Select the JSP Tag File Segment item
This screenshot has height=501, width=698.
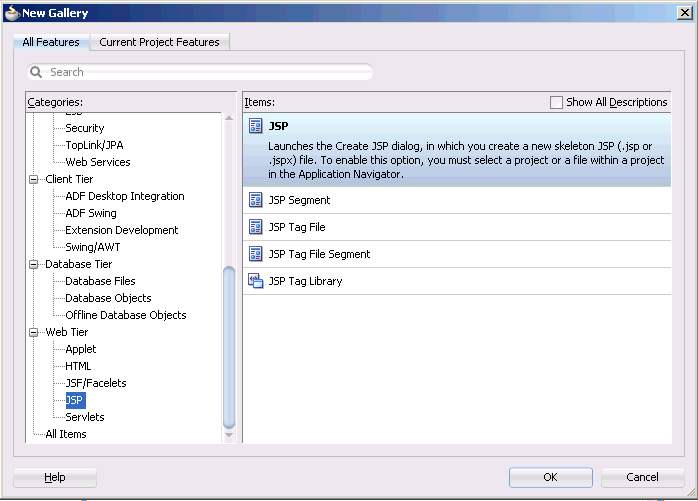(457, 254)
